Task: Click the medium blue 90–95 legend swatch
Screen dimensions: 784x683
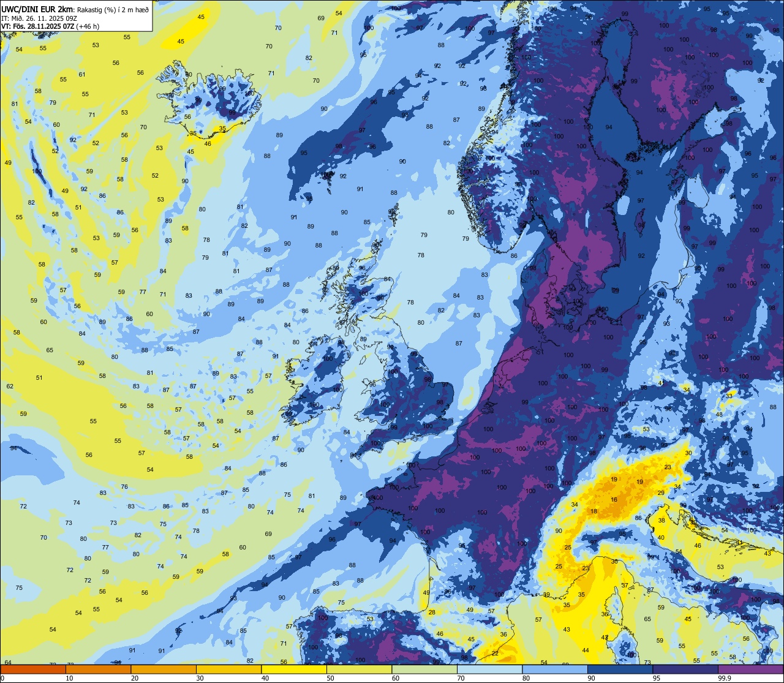Action: click(620, 669)
